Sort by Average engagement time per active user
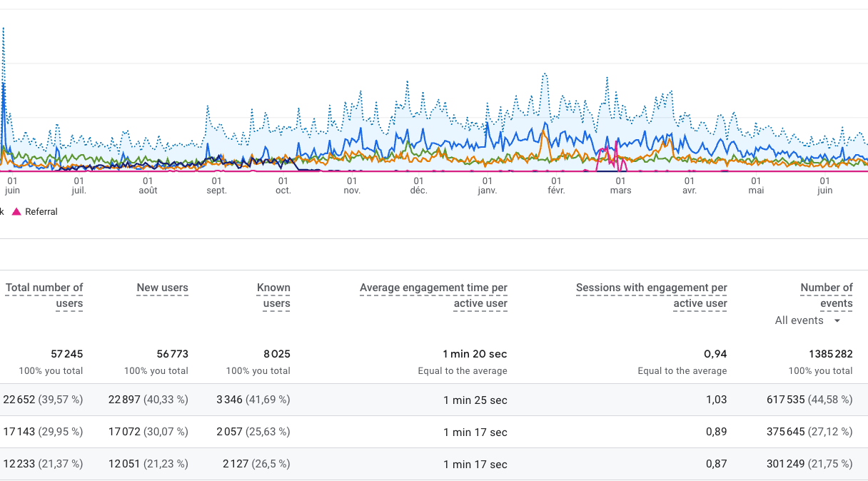Image resolution: width=868 pixels, height=481 pixels. click(x=433, y=295)
